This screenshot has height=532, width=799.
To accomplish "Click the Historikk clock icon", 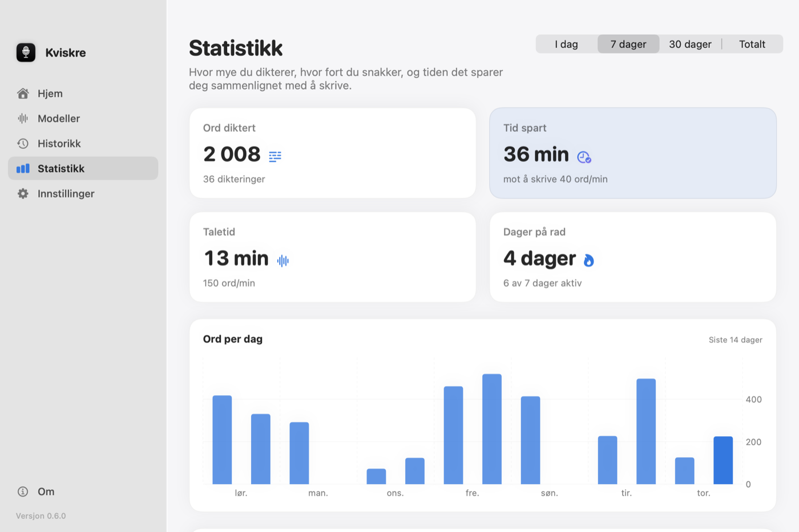I will (23, 144).
